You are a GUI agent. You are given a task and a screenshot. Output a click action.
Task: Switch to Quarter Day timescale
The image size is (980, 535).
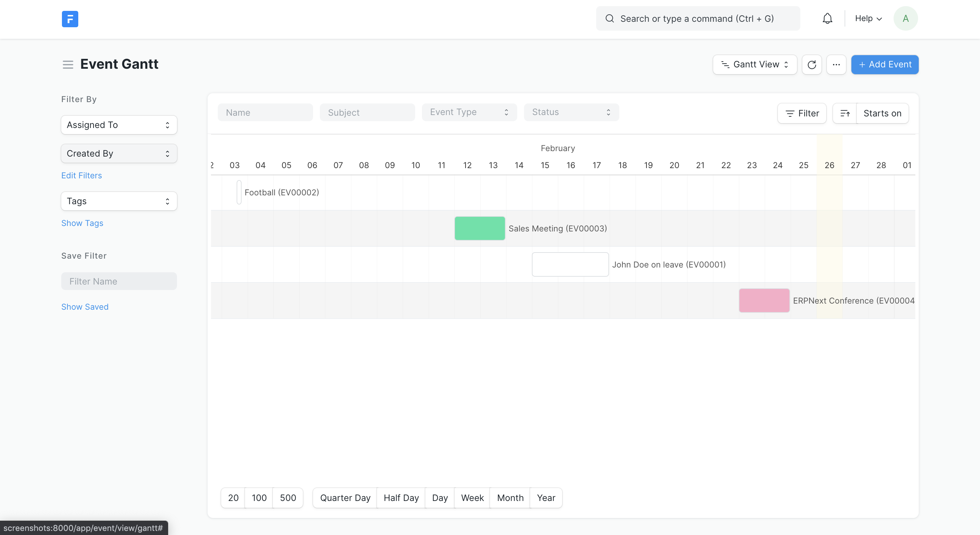tap(345, 498)
